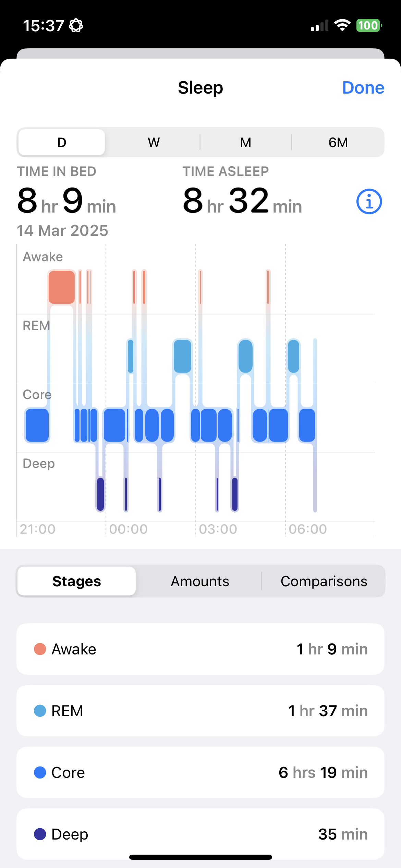Tap the cellular signal bars
Viewport: 401px width, 868px height.
pos(319,26)
